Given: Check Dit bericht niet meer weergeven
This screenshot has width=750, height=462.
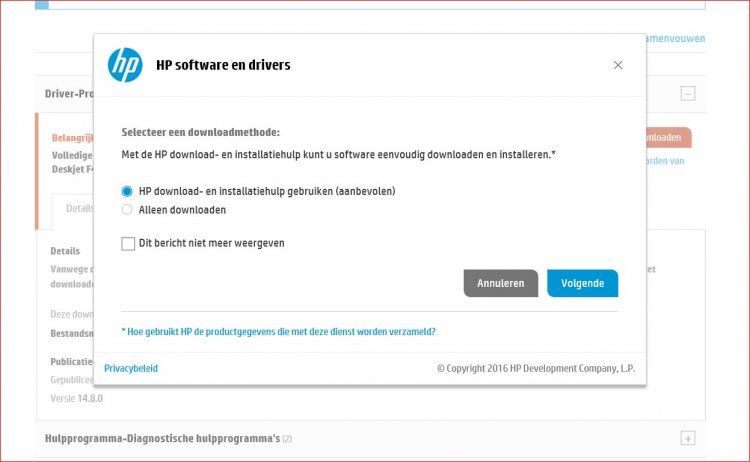Looking at the screenshot, I should pyautogui.click(x=128, y=243).
